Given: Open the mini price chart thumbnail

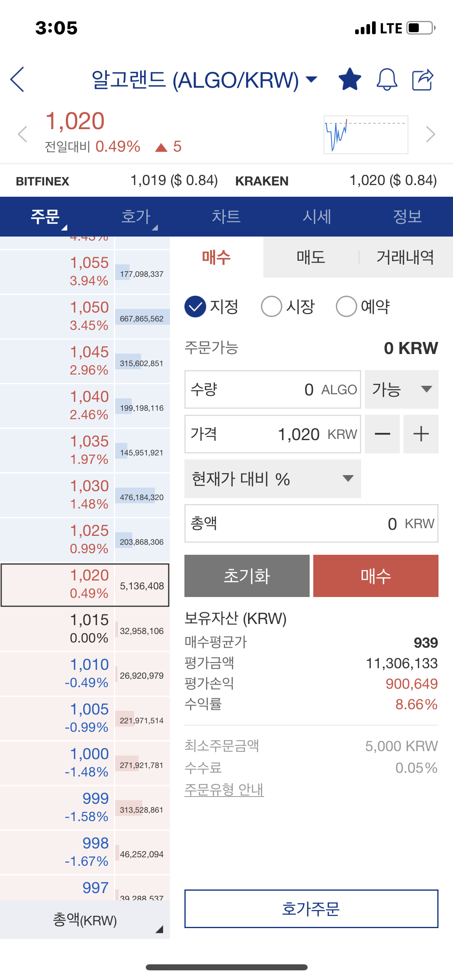Looking at the screenshot, I should pyautogui.click(x=366, y=135).
